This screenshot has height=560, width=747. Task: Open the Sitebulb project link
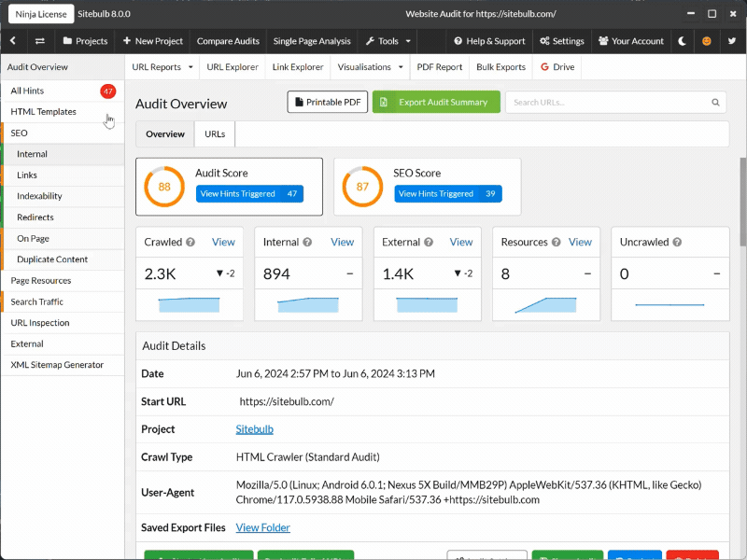[254, 429]
